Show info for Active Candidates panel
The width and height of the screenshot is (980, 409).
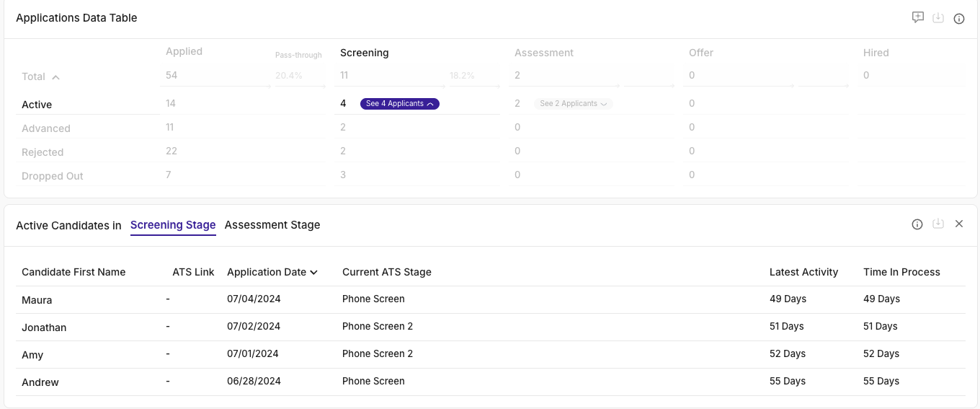917,224
